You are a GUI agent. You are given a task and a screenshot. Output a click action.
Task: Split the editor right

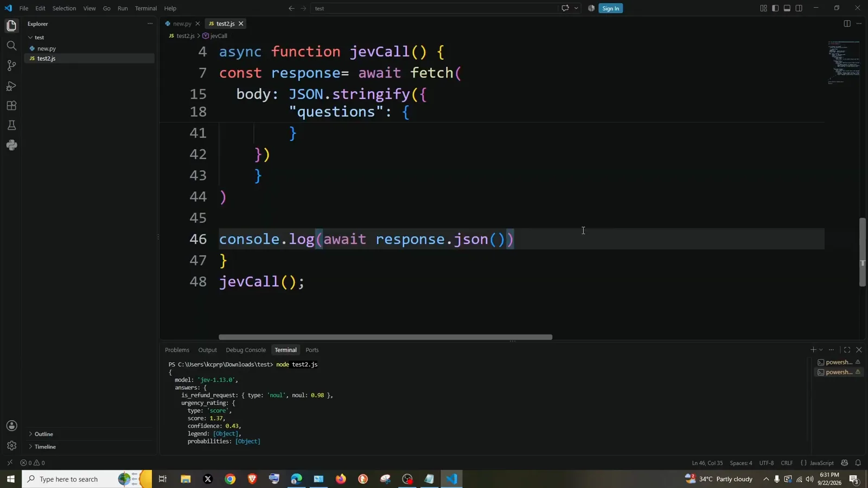tap(847, 23)
